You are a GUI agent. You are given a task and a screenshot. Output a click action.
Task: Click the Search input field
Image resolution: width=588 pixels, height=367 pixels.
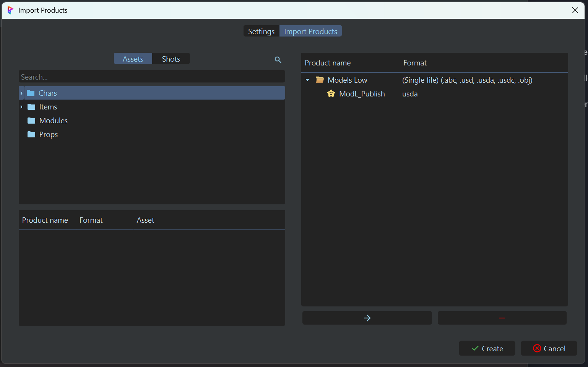coord(152,77)
